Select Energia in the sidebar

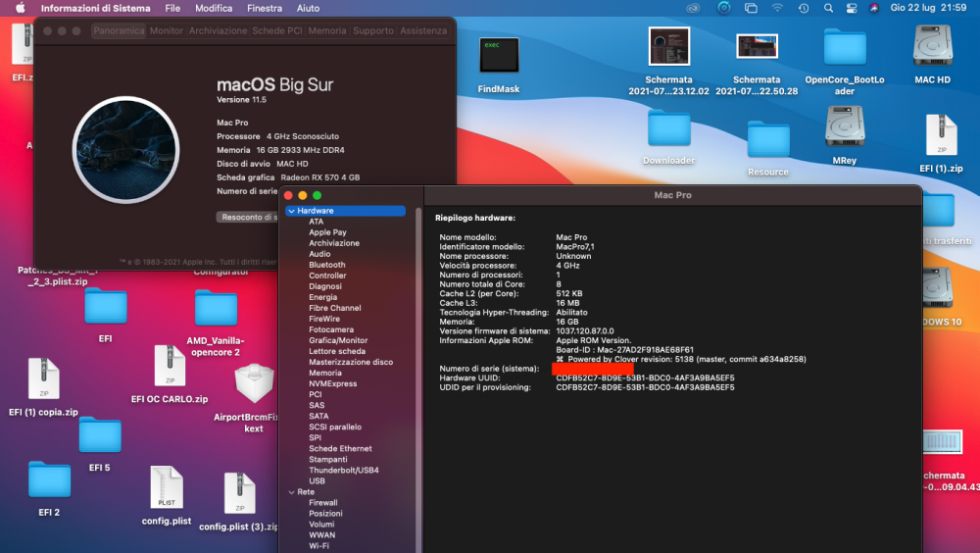click(322, 297)
